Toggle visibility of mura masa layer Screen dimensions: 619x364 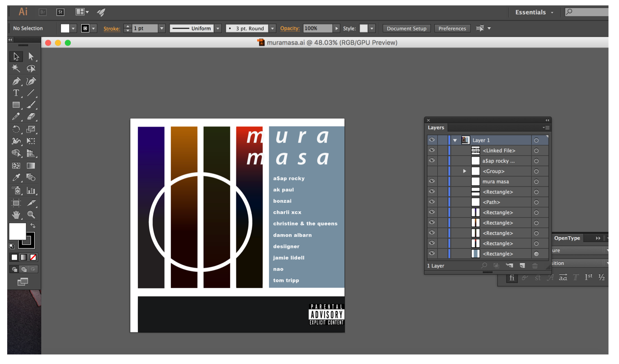(x=432, y=181)
